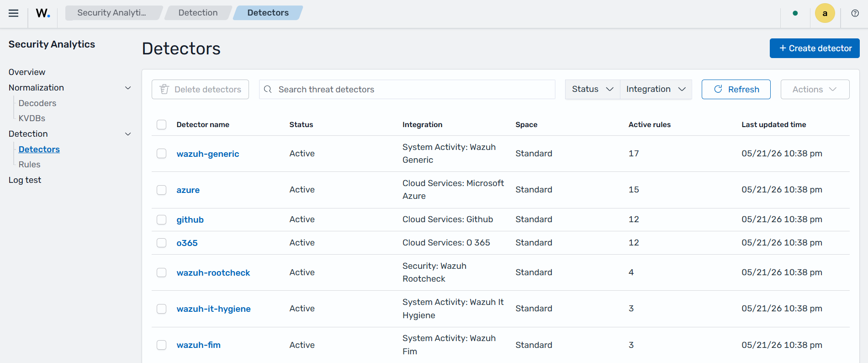Collapse the Normalization sidebar section
The width and height of the screenshot is (868, 363).
(128, 88)
